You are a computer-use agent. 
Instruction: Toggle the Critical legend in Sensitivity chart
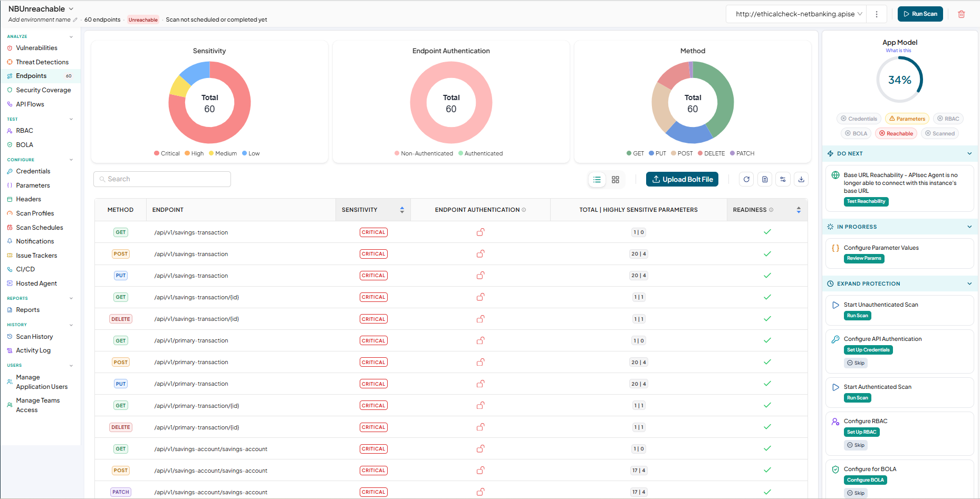coord(167,153)
